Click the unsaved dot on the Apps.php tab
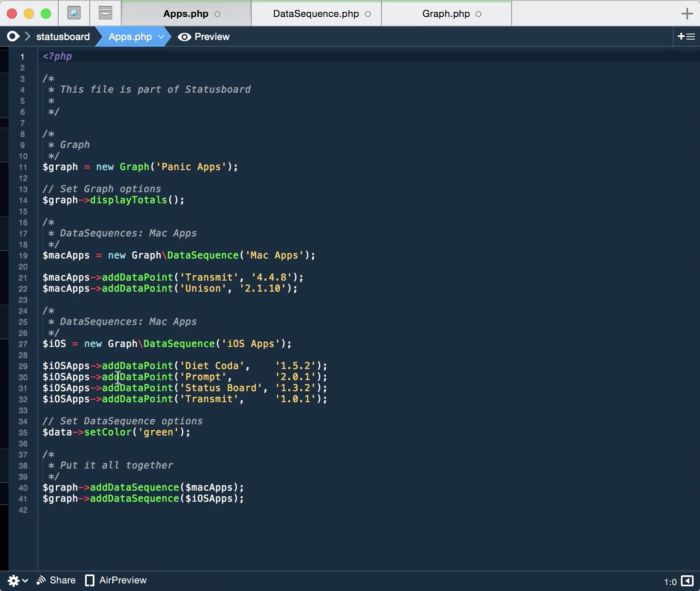The height and width of the screenshot is (591, 700). (217, 14)
